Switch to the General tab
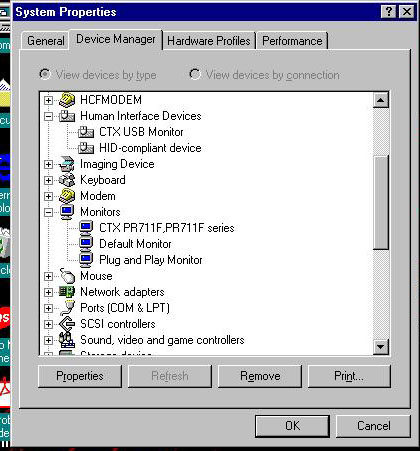This screenshot has width=420, height=451. pyautogui.click(x=46, y=41)
